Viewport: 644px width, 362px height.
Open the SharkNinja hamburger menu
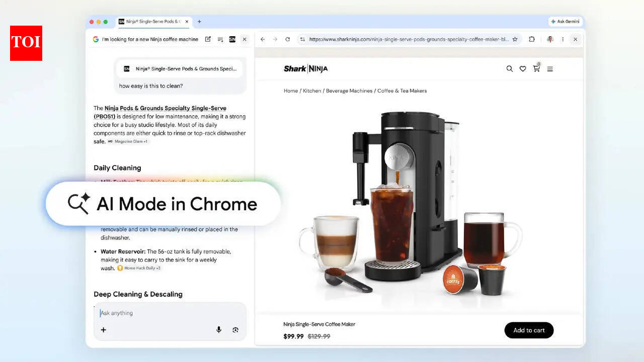(x=550, y=69)
